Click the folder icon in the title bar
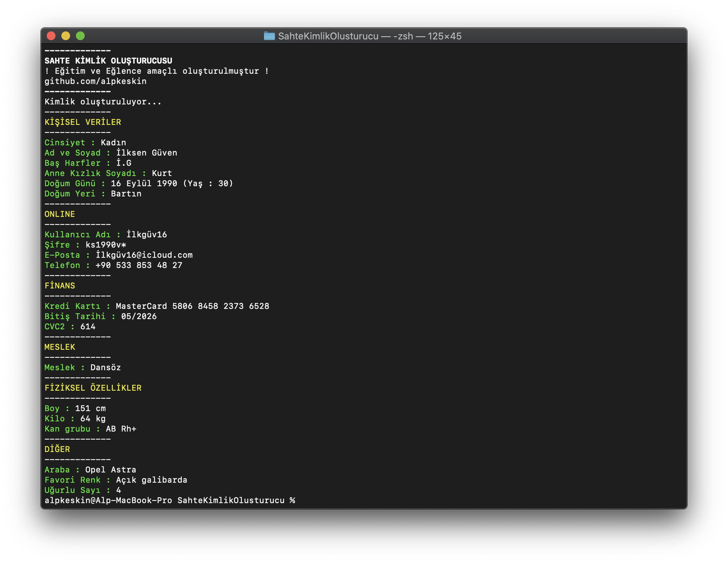 click(269, 36)
